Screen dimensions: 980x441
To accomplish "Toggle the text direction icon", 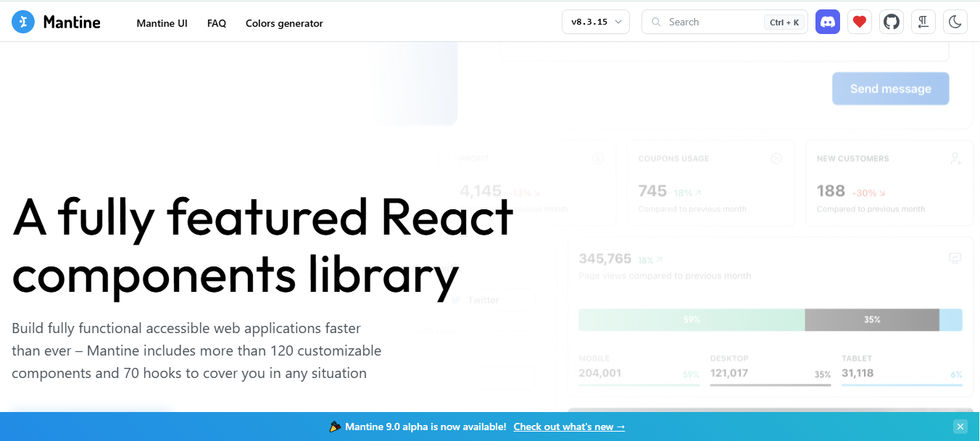I will pos(923,22).
